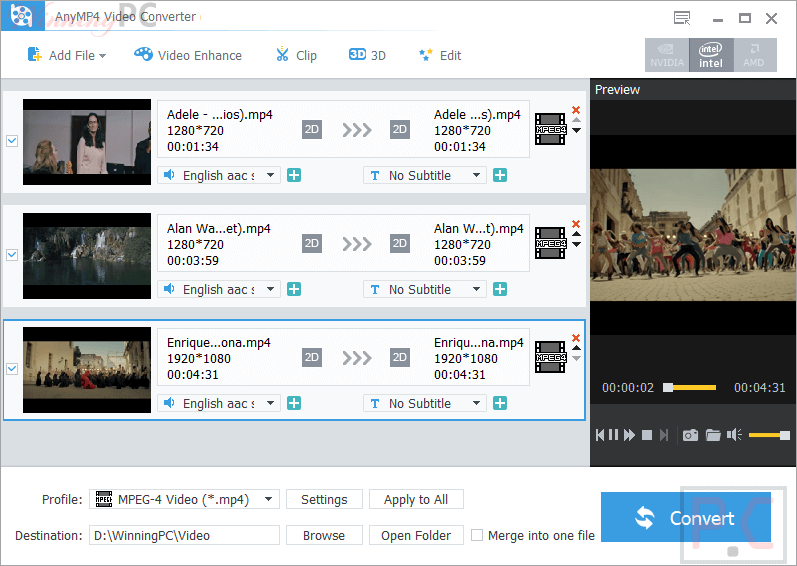This screenshot has width=797, height=566.
Task: Click Open Folder button
Action: click(x=416, y=535)
